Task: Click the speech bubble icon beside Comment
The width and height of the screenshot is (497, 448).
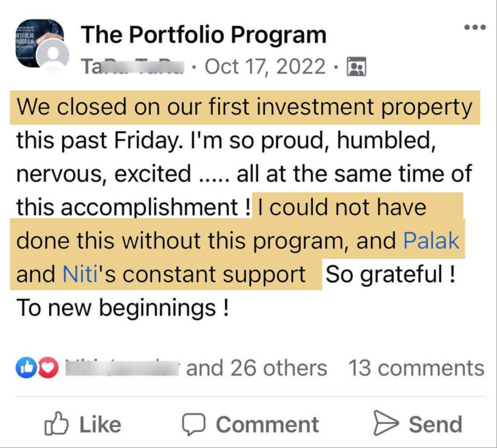Action: [x=194, y=424]
